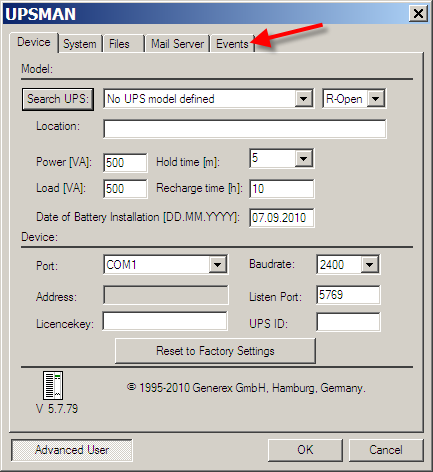Expand the R-Open cable type dropdown

pyautogui.click(x=376, y=99)
